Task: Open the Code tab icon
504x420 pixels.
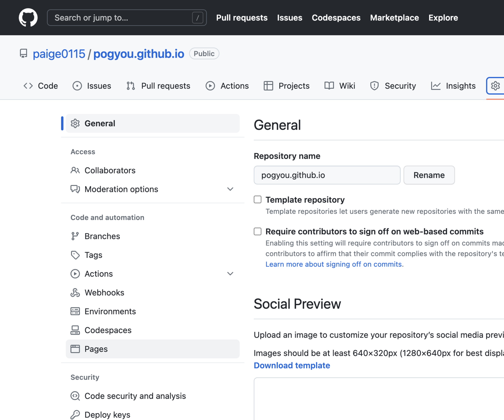Action: pos(28,86)
